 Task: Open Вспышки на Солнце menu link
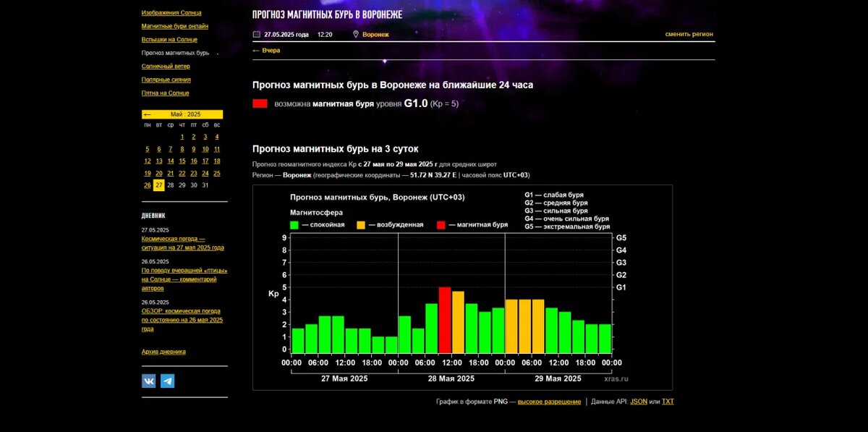coord(169,40)
